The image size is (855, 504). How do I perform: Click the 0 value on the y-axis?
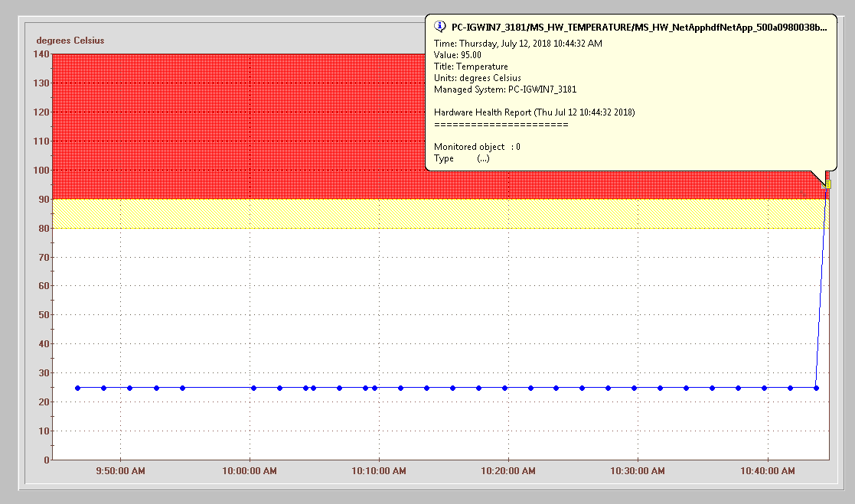click(47, 460)
